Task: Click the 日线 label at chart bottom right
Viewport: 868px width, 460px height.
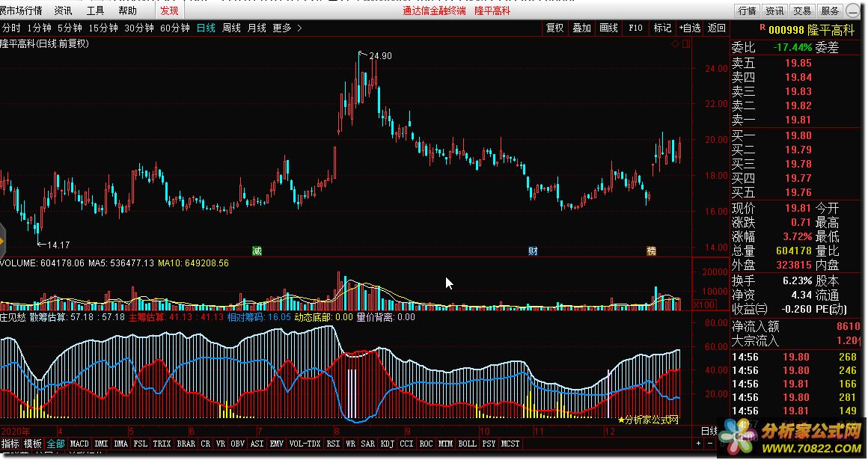Action: [x=709, y=431]
